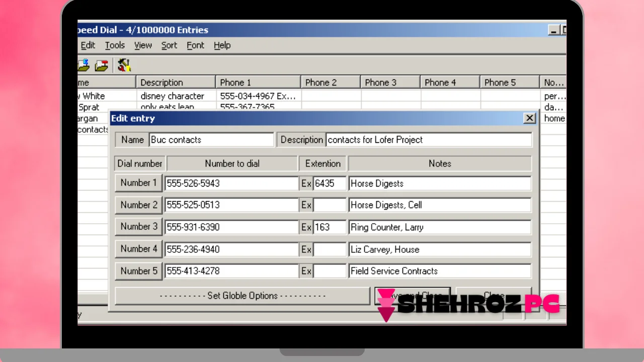Image resolution: width=644 pixels, height=362 pixels.
Task: Click the Phone 1 column header
Action: tap(258, 82)
